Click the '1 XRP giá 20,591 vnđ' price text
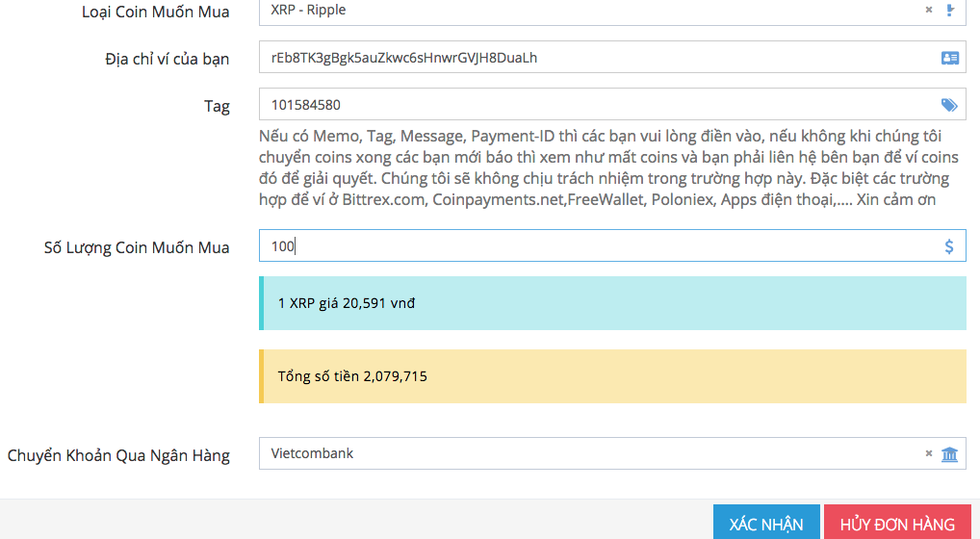Viewport: 980px width, 539px height. tap(347, 303)
